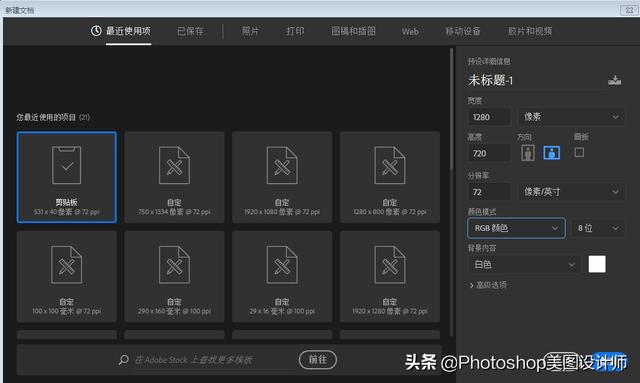
Task: Click the width field showing 1280
Action: coord(489,117)
